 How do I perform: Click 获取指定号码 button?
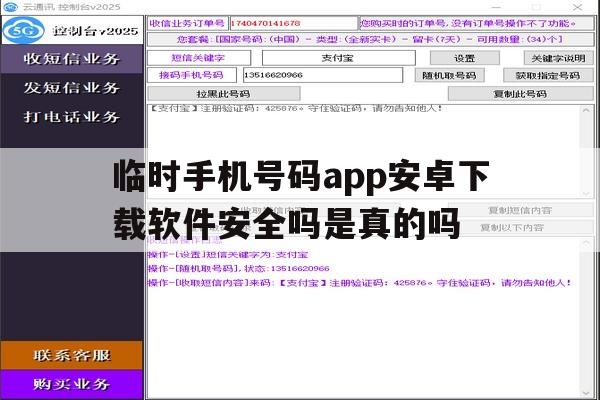coord(548,75)
